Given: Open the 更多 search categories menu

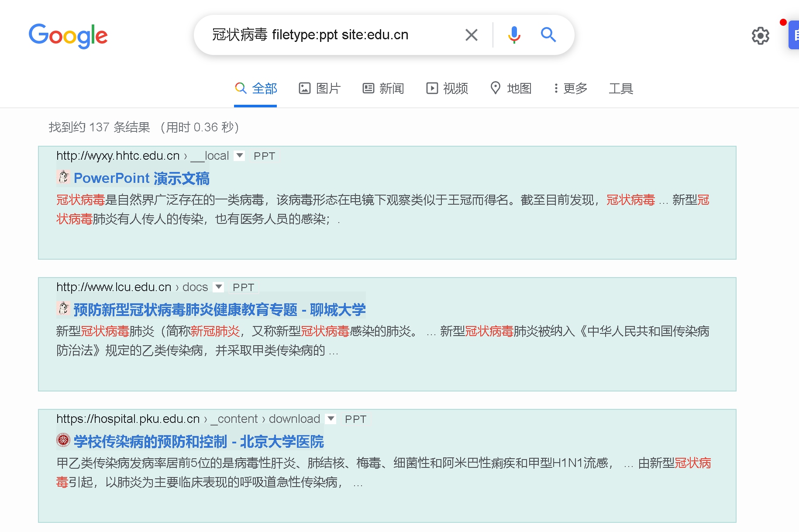Looking at the screenshot, I should tap(570, 88).
